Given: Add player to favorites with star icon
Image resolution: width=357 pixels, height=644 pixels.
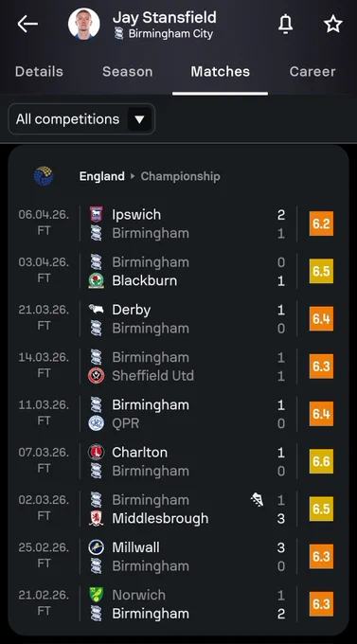Looking at the screenshot, I should pos(332,25).
